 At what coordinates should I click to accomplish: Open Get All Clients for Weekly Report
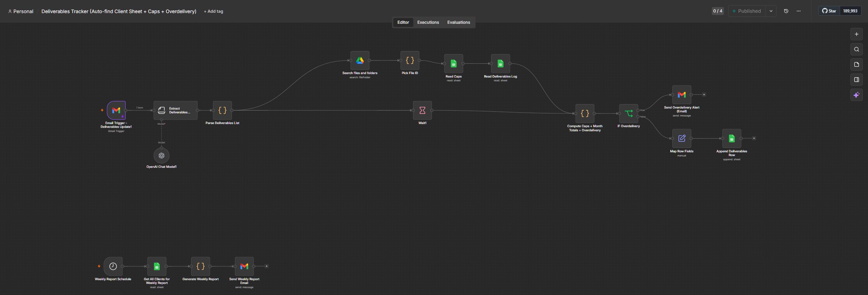click(157, 266)
